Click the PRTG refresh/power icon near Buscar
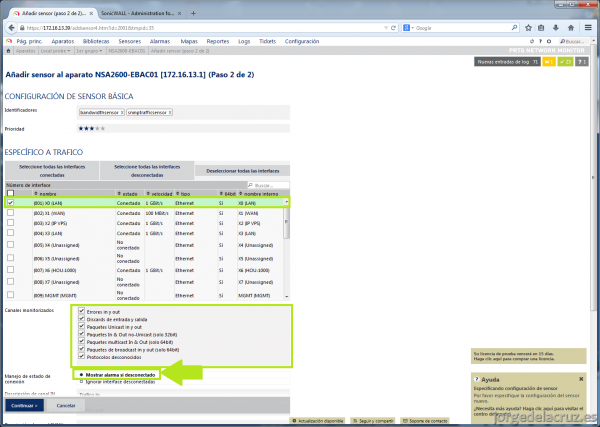This screenshot has width=600, height=427. pyautogui.click(x=532, y=41)
